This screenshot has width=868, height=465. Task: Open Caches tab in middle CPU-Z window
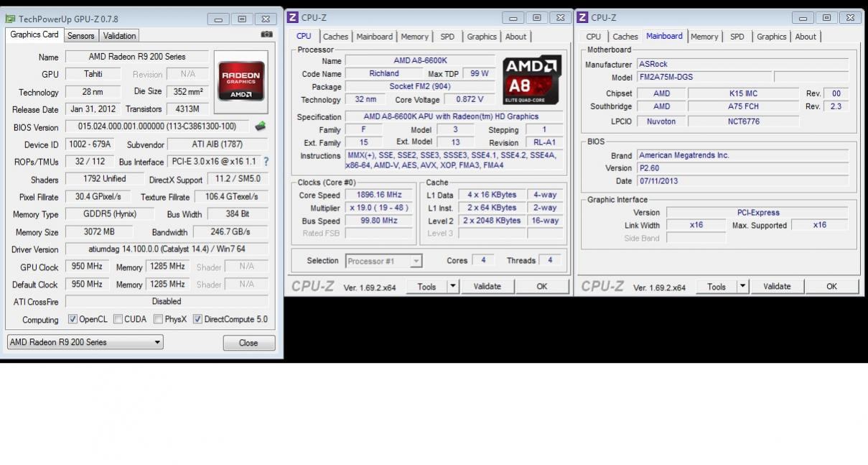[x=335, y=37]
